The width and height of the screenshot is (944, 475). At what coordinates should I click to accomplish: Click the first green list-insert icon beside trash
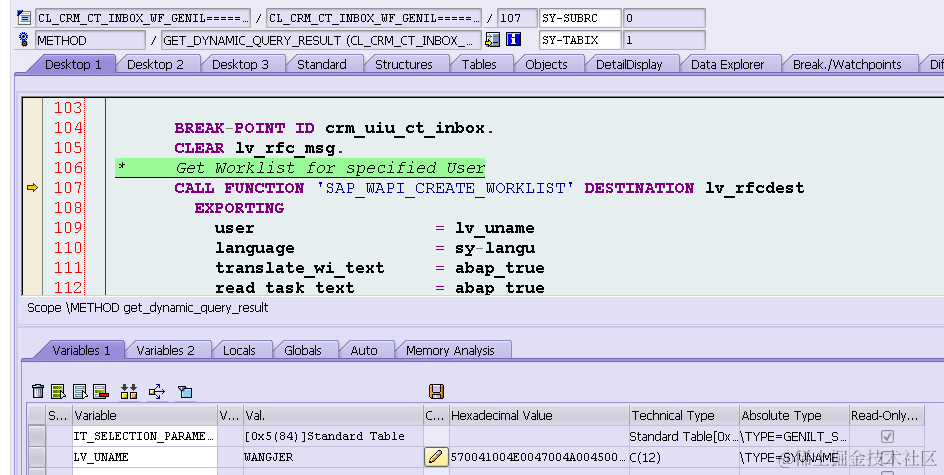click(x=58, y=392)
